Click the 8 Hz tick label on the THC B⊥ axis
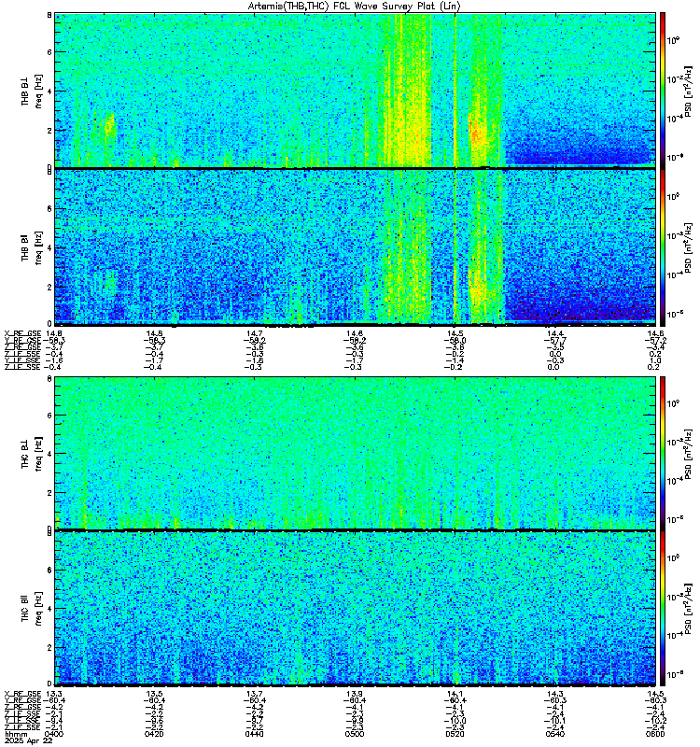 click(x=49, y=379)
